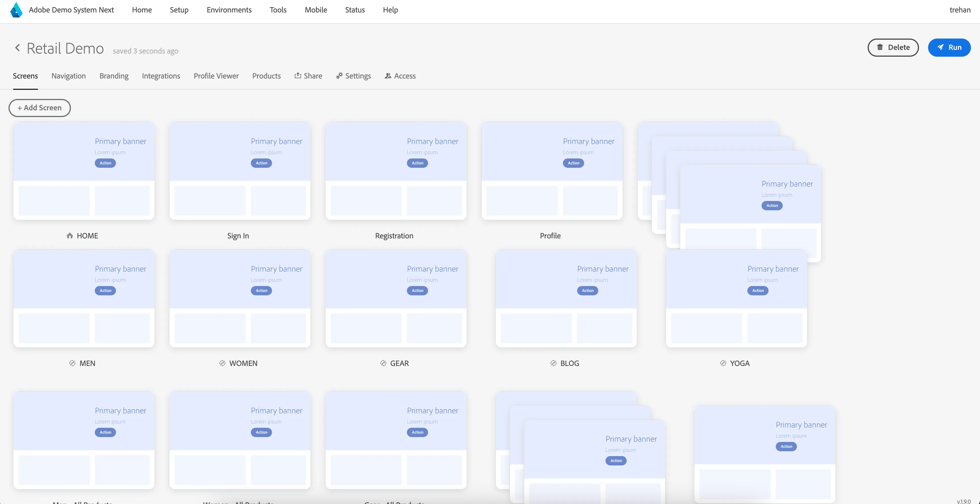
Task: Open the YOGA screen thumbnail
Action: (x=736, y=298)
